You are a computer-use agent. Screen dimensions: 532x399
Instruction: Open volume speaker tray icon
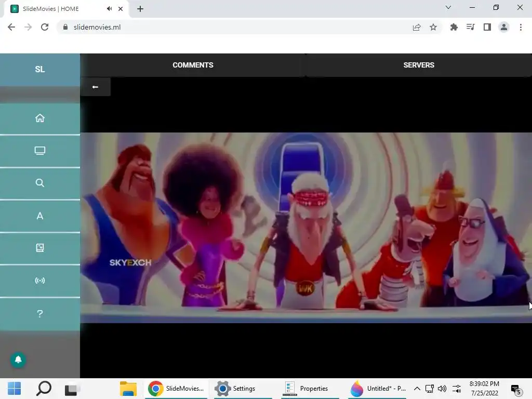[442, 389]
